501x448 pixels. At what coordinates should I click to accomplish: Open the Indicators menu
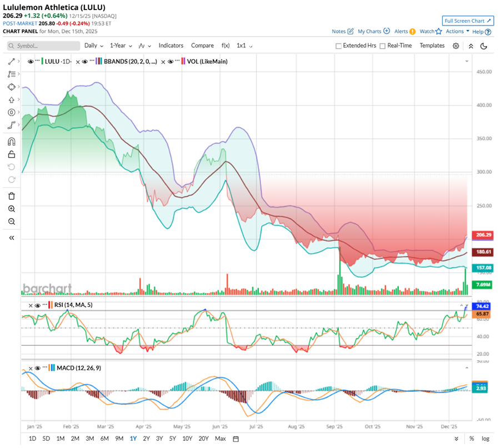click(x=171, y=46)
